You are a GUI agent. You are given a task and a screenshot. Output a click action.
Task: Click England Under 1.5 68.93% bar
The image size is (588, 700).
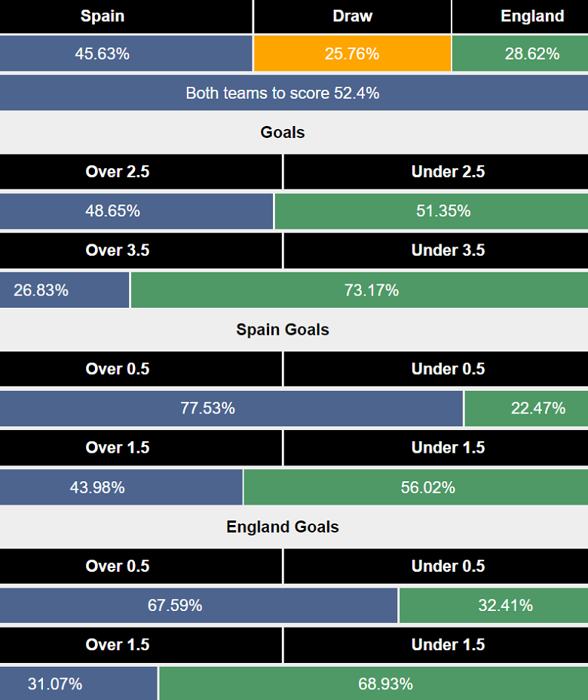[x=373, y=684]
